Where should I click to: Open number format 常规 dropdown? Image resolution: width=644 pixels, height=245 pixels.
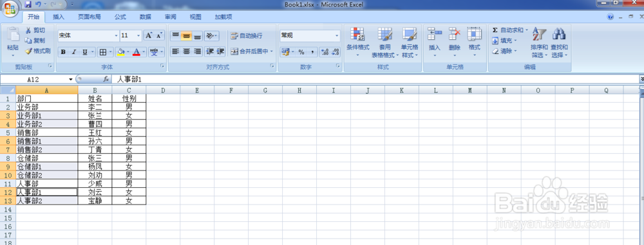pyautogui.click(x=337, y=36)
